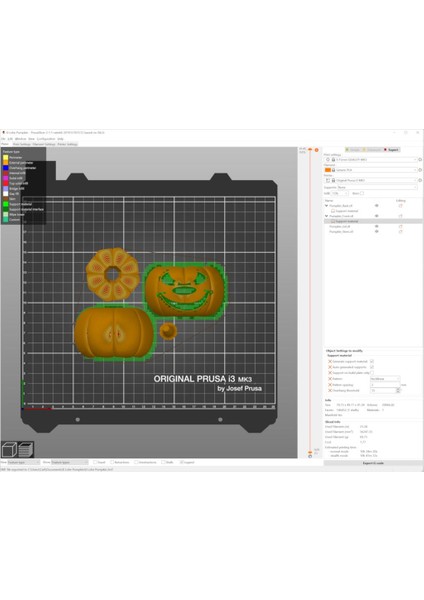This screenshot has height=600, width=424.
Task: Toggle visibility eye of Pumpkin_Back.stl
Action: click(377, 206)
